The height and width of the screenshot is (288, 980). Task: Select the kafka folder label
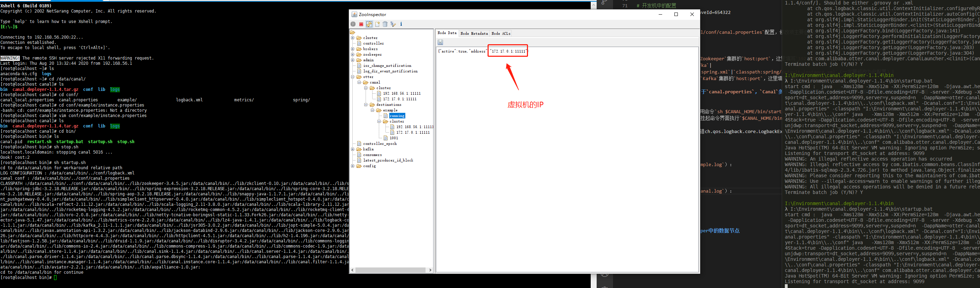pos(368,149)
